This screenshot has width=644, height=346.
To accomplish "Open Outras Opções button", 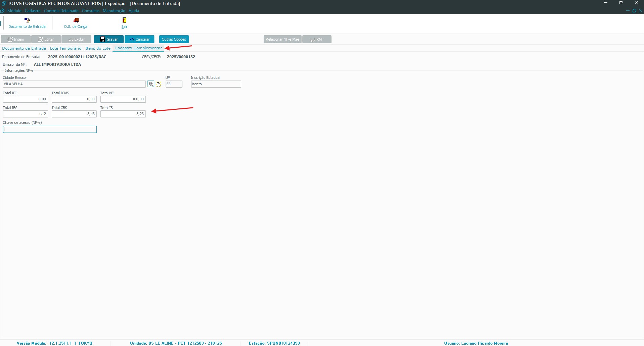I will click(x=174, y=39).
